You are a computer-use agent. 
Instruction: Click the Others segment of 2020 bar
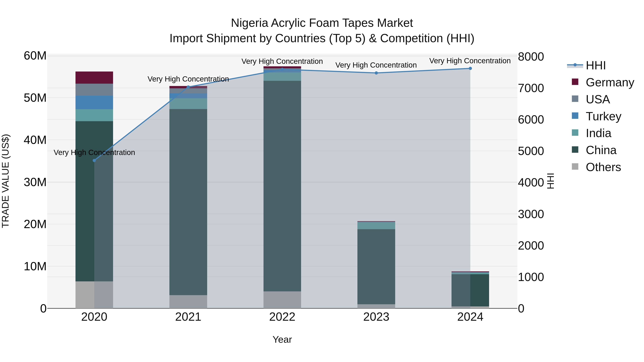94,295
